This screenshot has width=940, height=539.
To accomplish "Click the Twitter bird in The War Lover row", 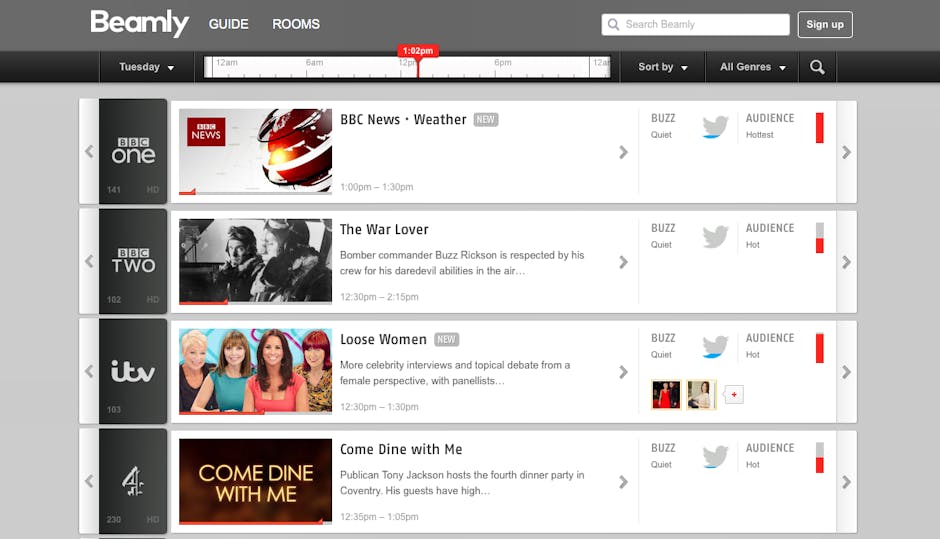I will [714, 237].
